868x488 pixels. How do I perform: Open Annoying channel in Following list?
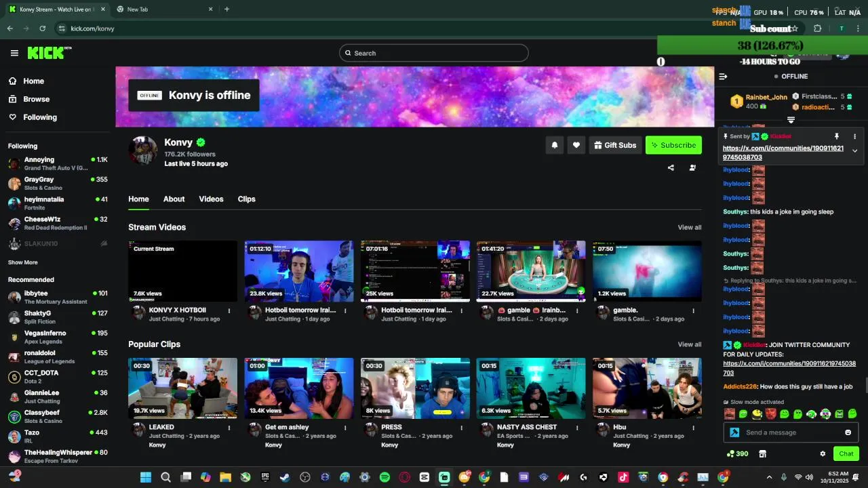tap(58, 163)
